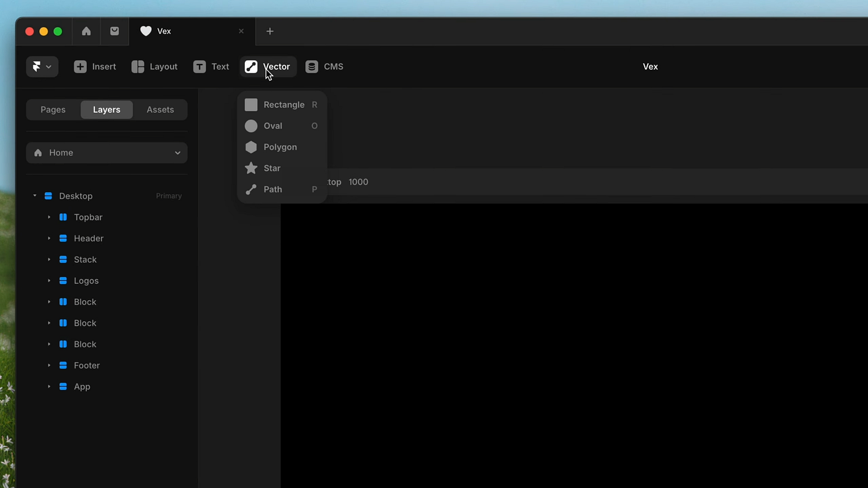Viewport: 868px width, 488px height.
Task: Pick the Polygon shape tool
Action: (x=280, y=147)
